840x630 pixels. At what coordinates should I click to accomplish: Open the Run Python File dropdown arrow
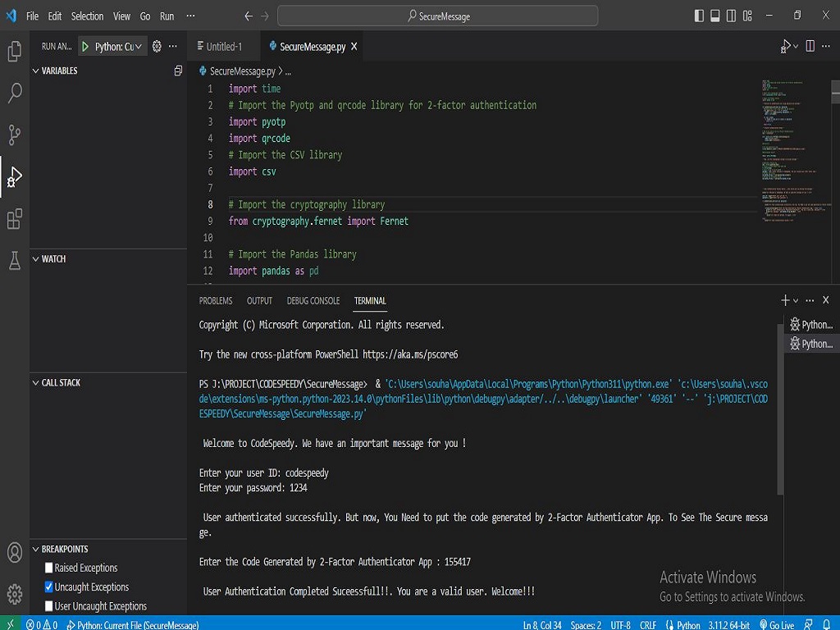tap(796, 47)
